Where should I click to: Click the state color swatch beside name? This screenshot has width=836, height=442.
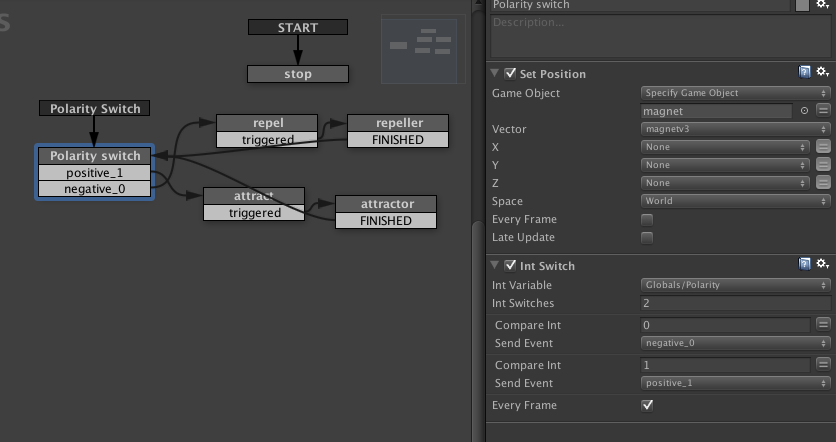click(x=802, y=5)
